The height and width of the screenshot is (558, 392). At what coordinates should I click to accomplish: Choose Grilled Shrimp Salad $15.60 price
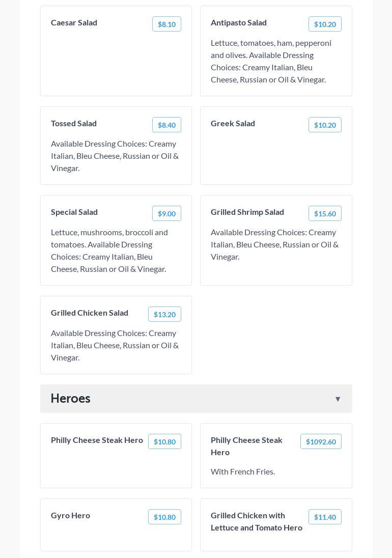click(325, 213)
